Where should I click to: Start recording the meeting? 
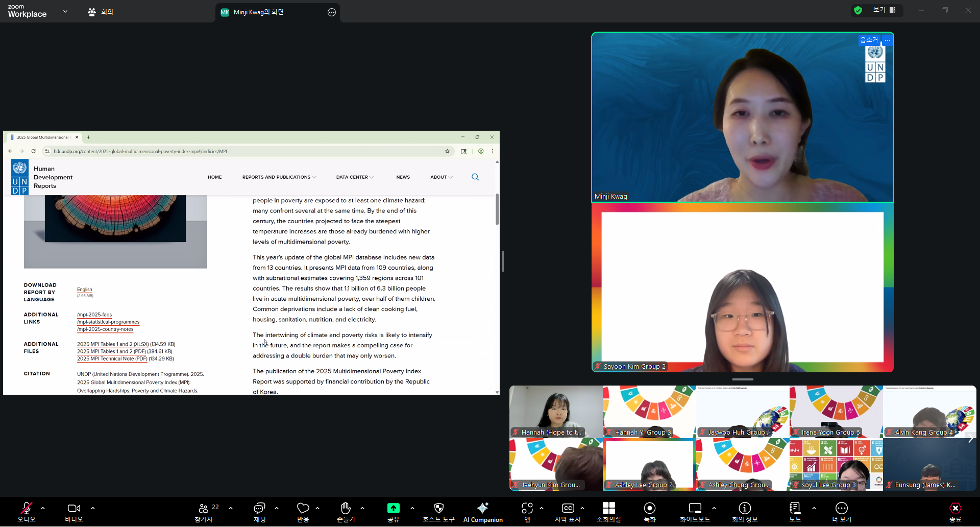[x=650, y=512]
